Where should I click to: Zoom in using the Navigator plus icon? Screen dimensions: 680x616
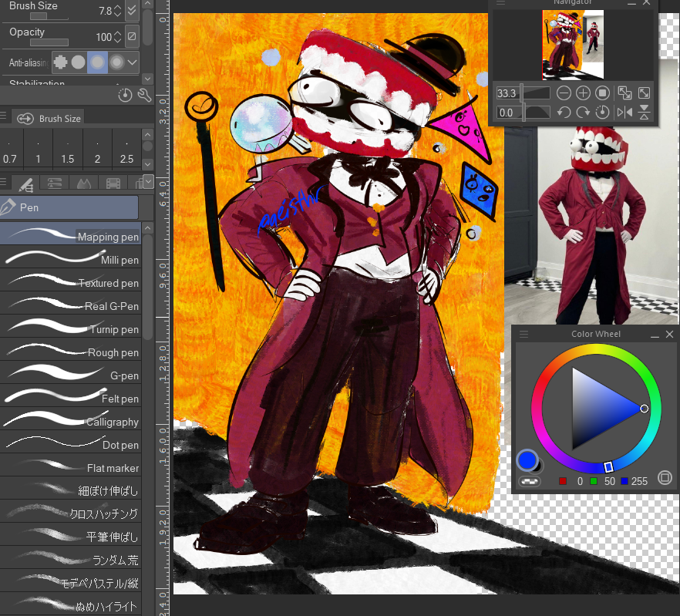point(583,93)
